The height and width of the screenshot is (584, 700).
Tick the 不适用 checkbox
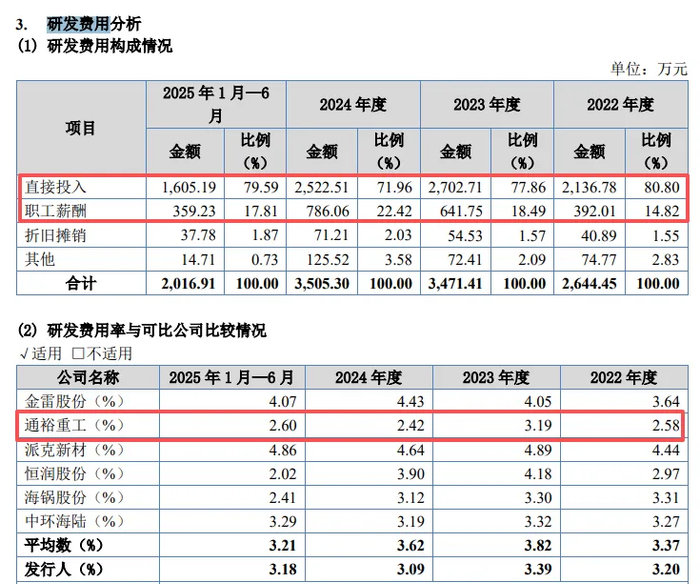pyautogui.click(x=78, y=354)
